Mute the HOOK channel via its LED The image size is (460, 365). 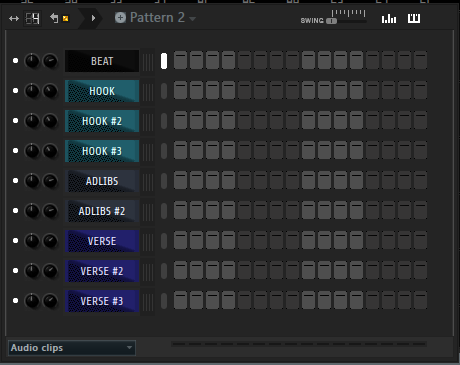point(15,91)
